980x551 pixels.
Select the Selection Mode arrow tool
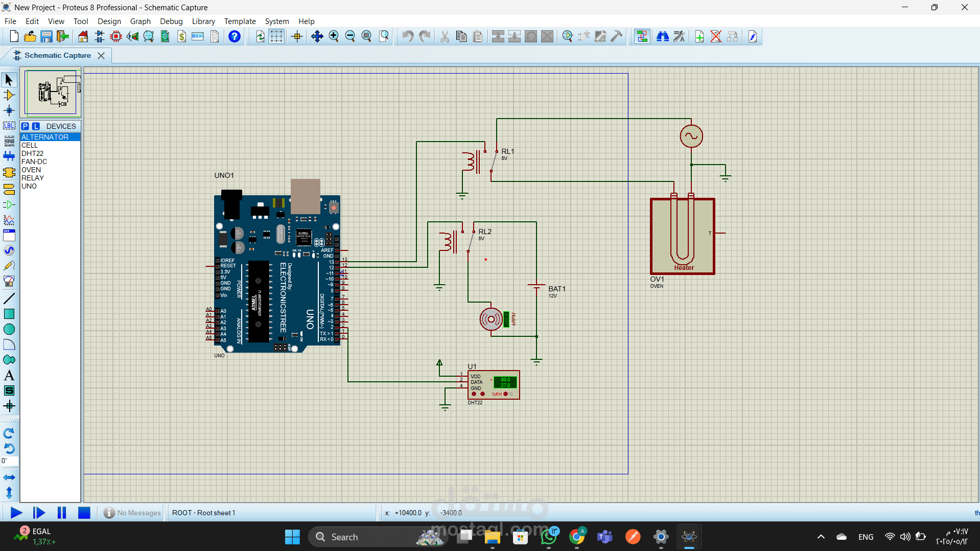point(9,80)
